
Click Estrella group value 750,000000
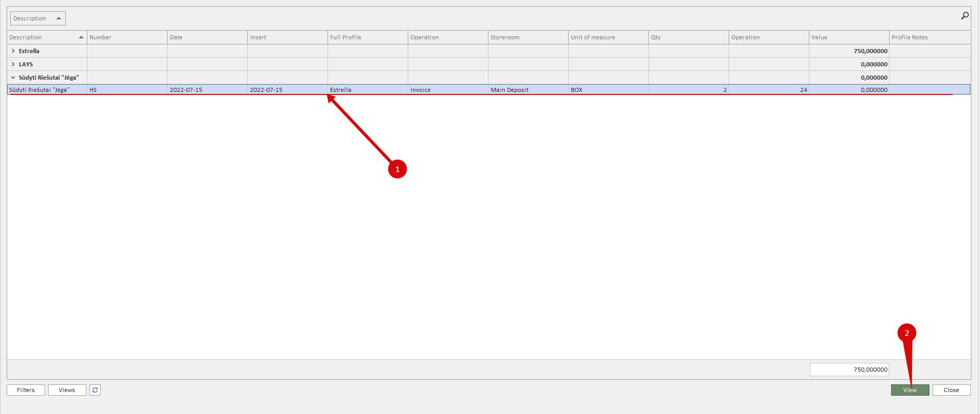[849, 51]
